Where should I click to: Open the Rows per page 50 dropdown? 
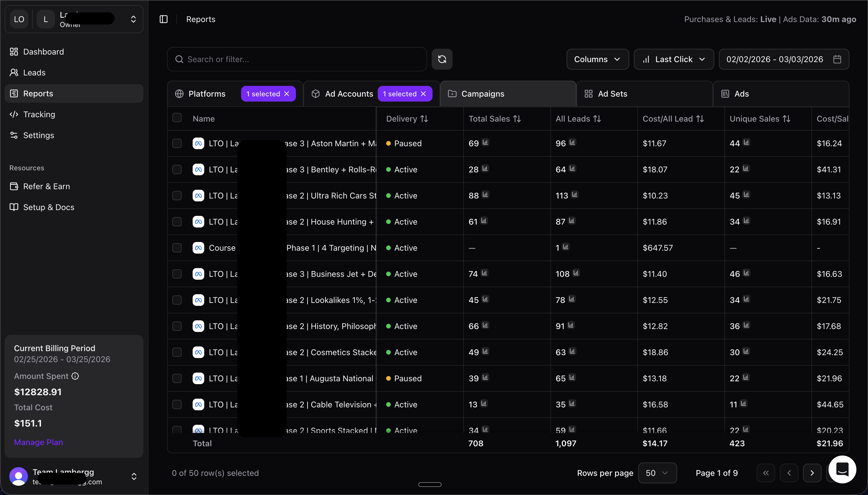point(657,473)
